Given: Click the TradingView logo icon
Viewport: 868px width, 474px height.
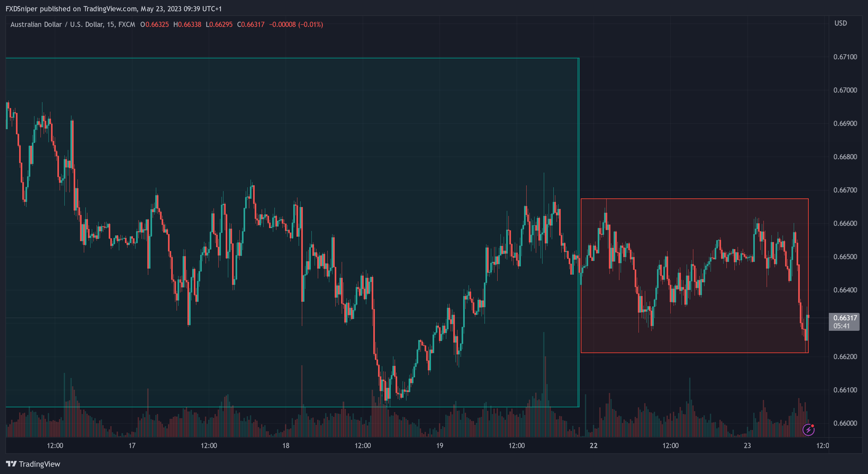Looking at the screenshot, I should point(11,464).
